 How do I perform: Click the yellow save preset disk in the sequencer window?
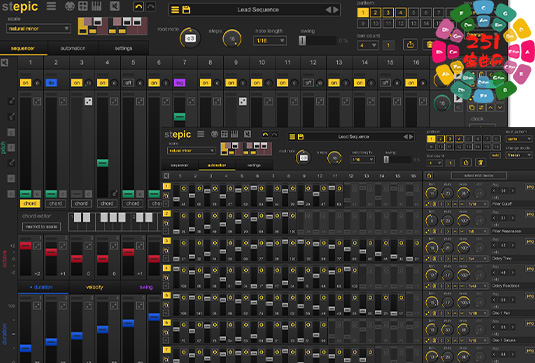pyautogui.click(x=186, y=10)
